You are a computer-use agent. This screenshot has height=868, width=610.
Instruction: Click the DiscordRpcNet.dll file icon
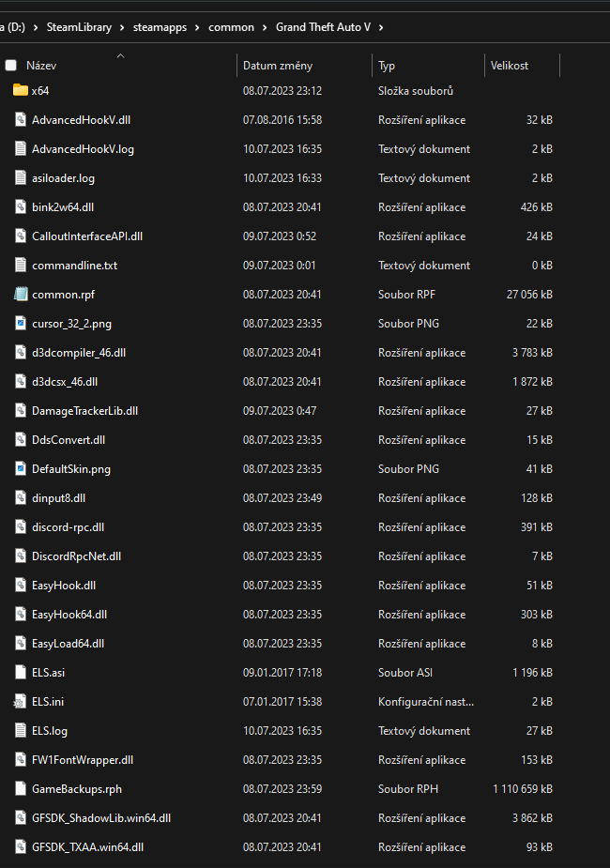[21, 556]
